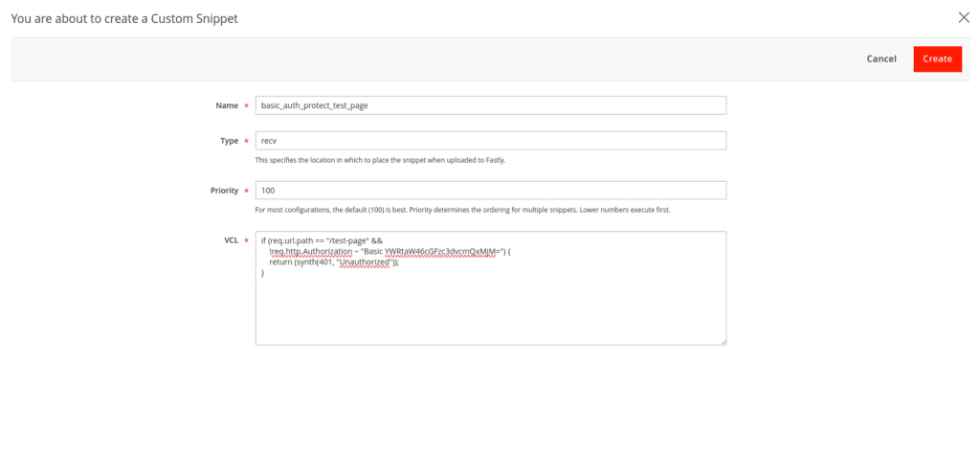
Task: Click the Type field label
Action: pyautogui.click(x=230, y=141)
